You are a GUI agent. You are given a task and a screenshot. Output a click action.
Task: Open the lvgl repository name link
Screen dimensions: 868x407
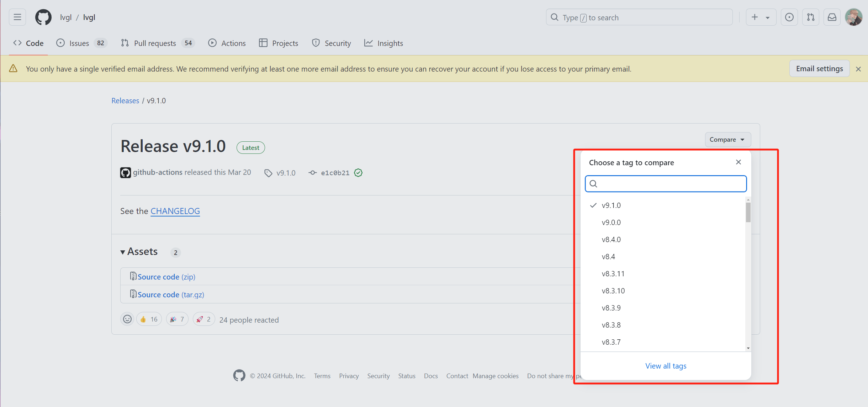point(89,17)
